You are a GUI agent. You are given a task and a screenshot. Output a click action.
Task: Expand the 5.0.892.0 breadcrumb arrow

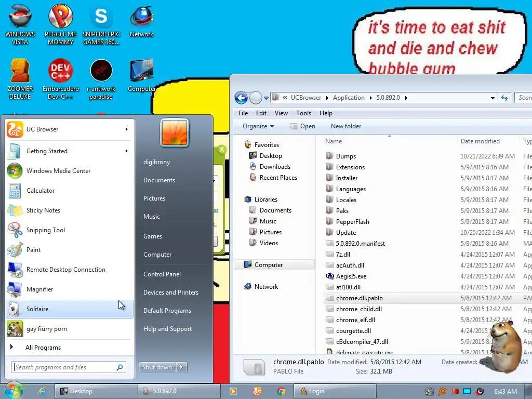click(406, 98)
